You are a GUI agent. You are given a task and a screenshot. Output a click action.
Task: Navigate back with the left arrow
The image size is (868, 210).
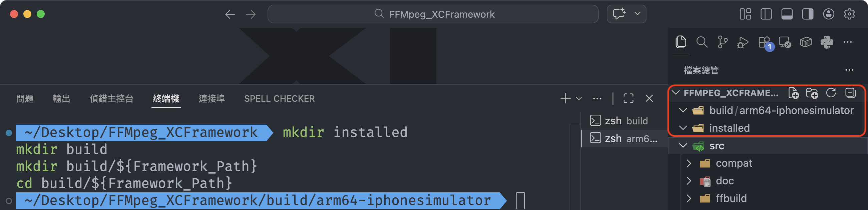[230, 14]
